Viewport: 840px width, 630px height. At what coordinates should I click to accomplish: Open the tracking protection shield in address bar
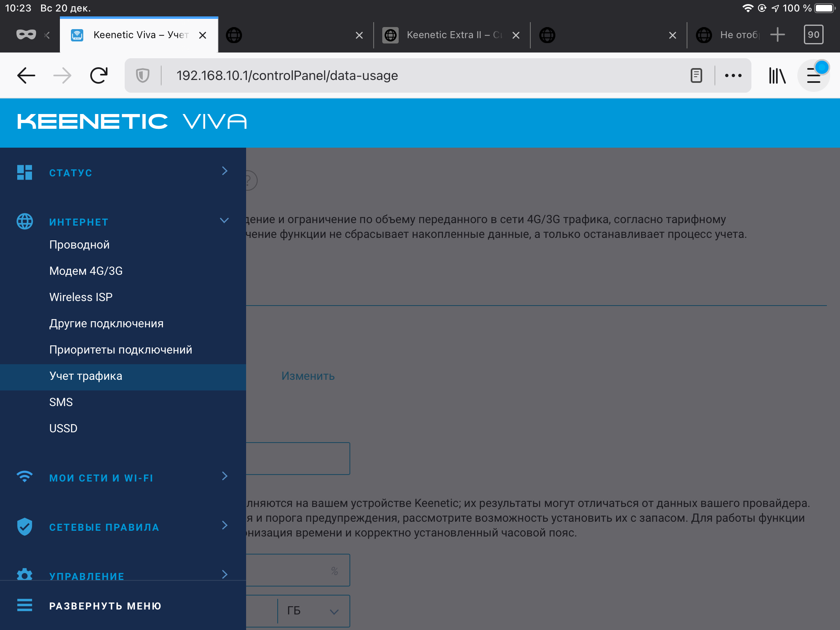point(143,75)
